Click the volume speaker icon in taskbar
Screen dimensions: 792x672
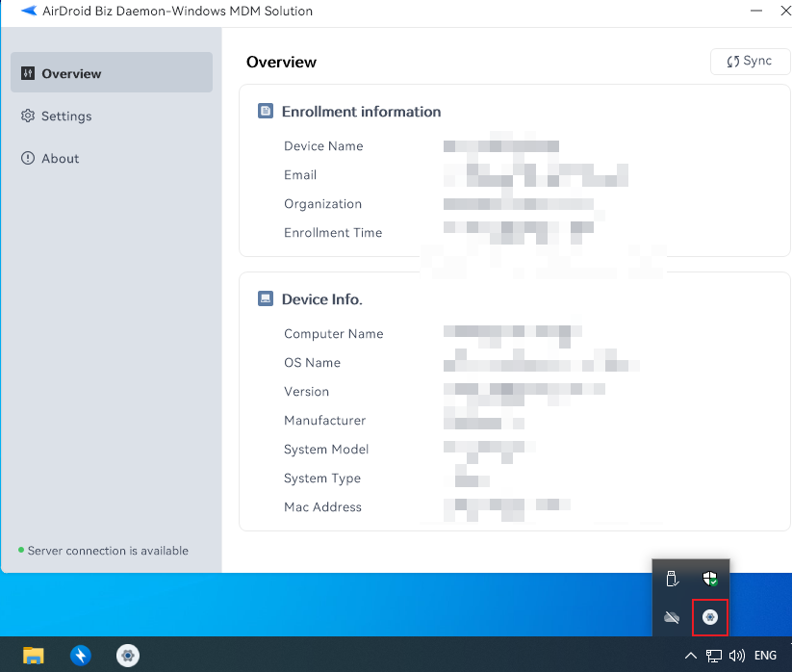point(737,656)
